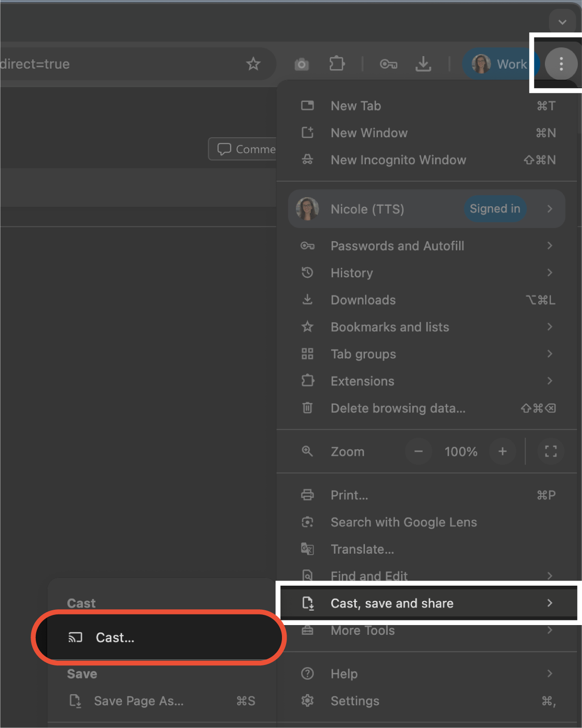Open the Tab groups submenu
The width and height of the screenshot is (582, 728).
point(427,354)
